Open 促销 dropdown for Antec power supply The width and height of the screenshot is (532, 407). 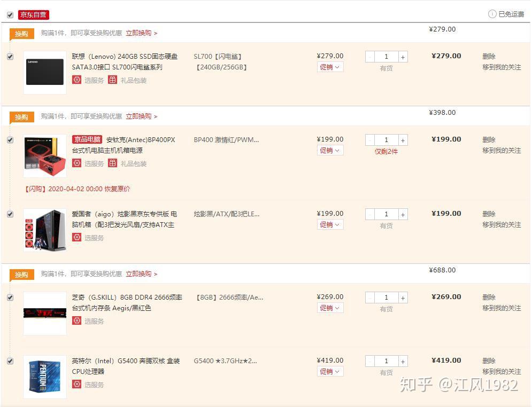(330, 151)
